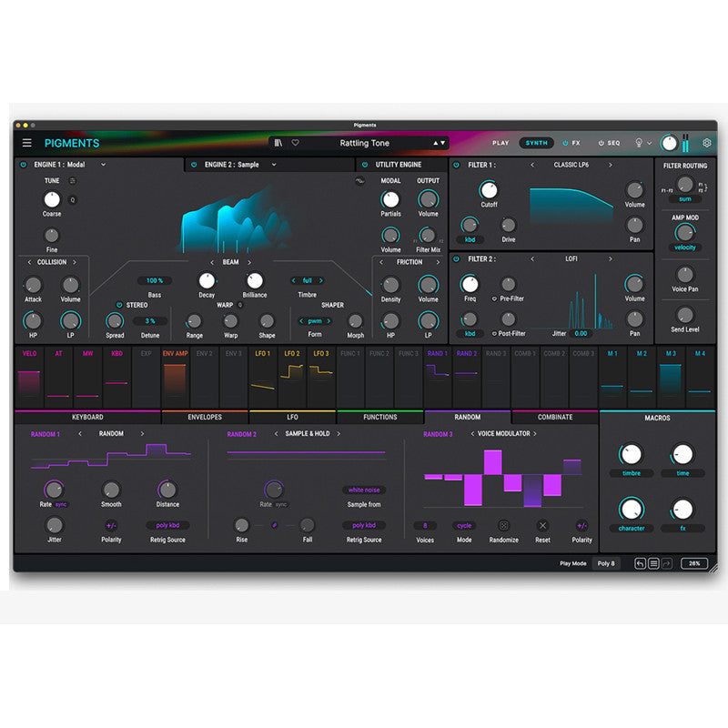
Task: Click the lightbulb sound design tips icon
Action: 639,143
